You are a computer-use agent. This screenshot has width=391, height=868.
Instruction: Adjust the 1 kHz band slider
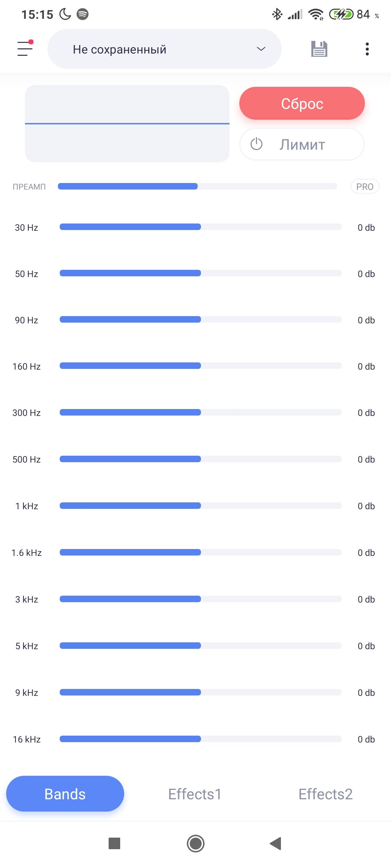201,506
